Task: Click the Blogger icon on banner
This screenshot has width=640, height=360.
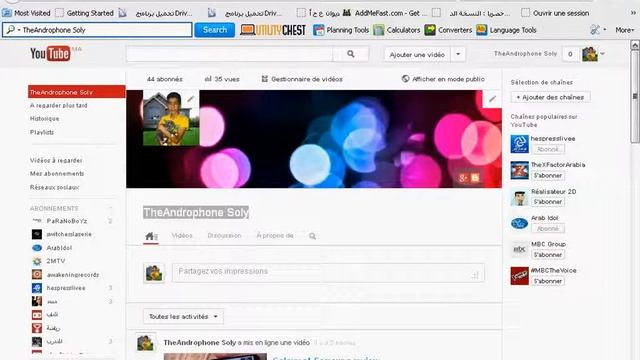Action: tap(475, 178)
